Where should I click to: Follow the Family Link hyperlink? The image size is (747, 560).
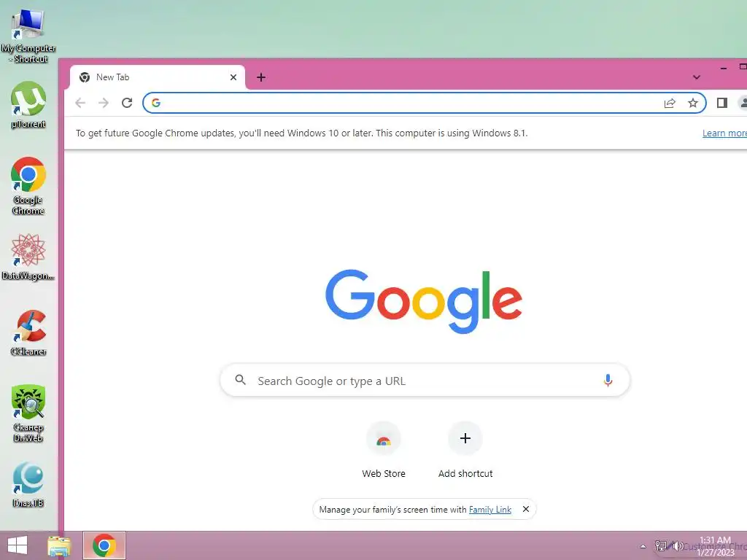(489, 510)
